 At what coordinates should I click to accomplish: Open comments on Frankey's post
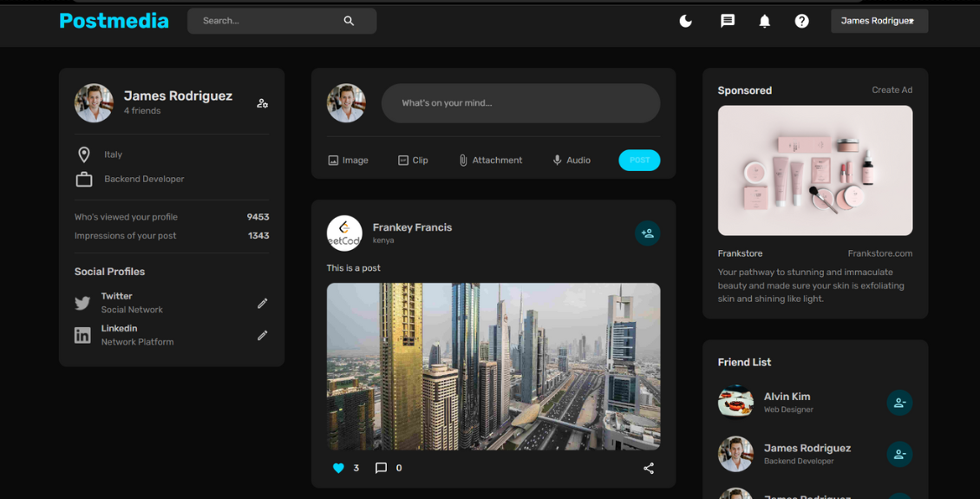pos(381,468)
